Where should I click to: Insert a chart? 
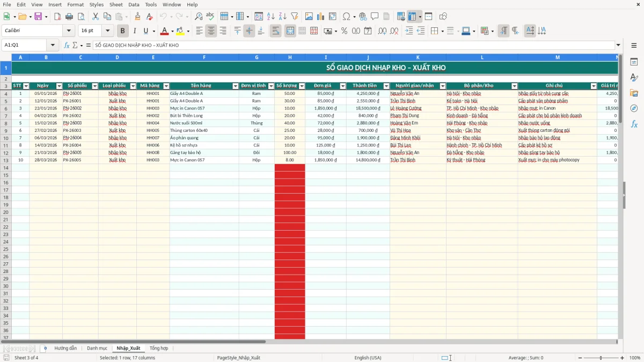(320, 17)
